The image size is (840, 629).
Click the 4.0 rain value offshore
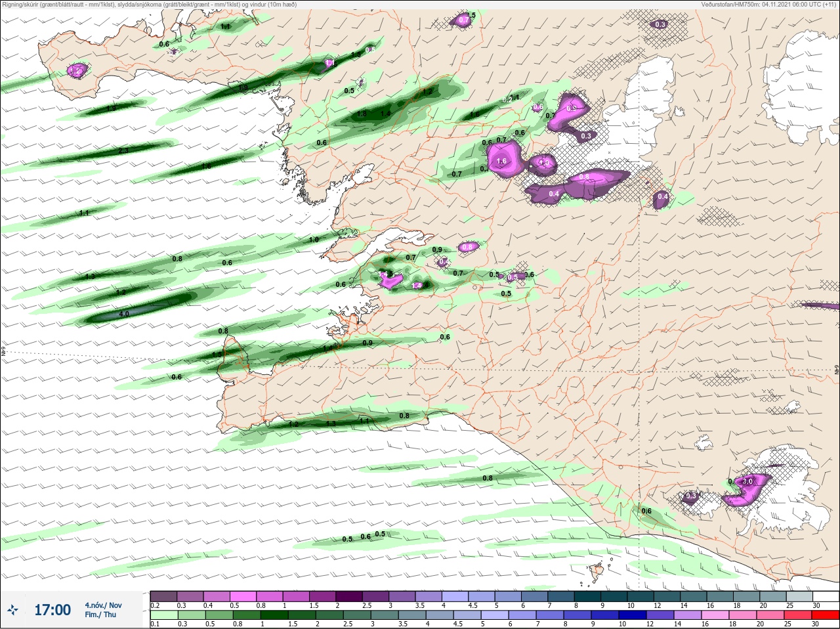(x=123, y=314)
